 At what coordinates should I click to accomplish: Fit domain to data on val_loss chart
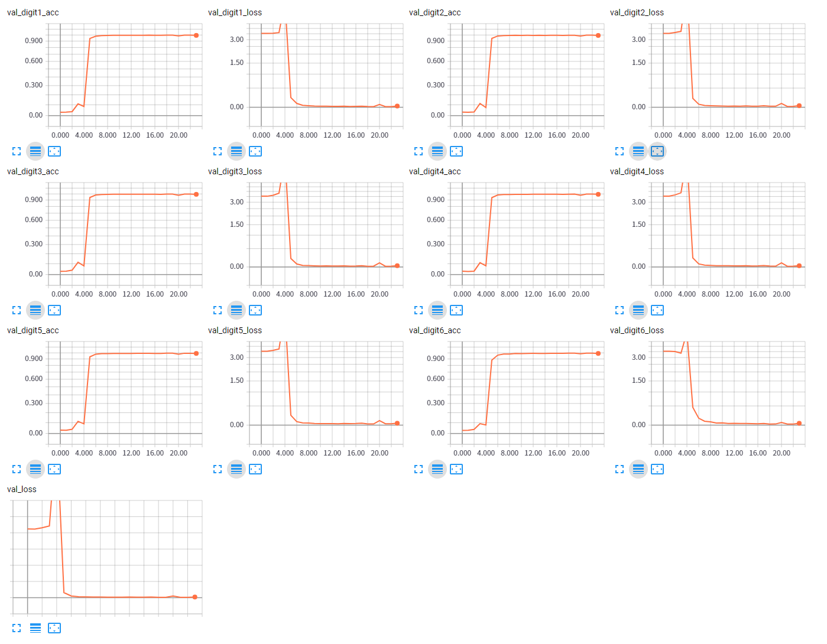(x=54, y=628)
